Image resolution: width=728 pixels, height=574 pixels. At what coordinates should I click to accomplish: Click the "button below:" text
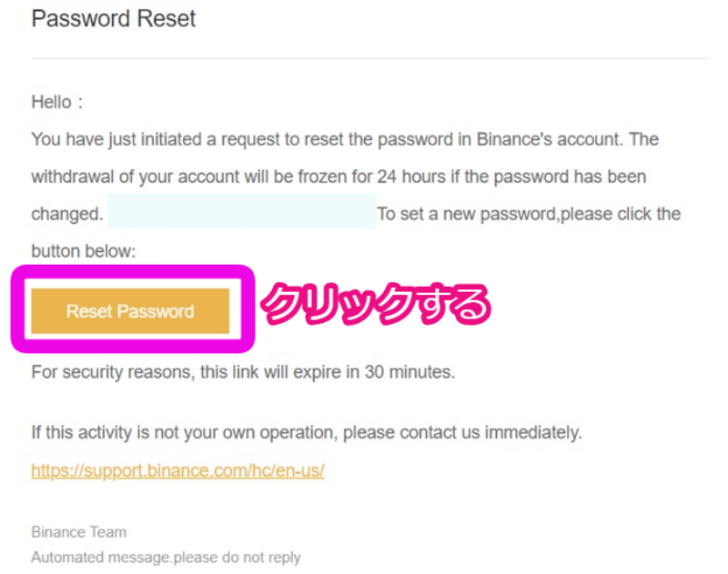[83, 252]
